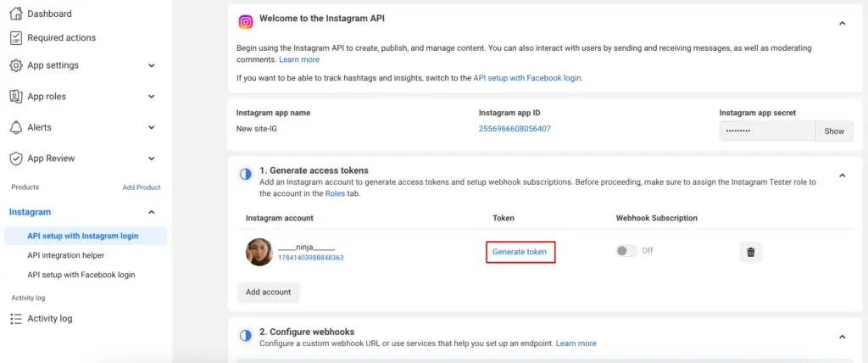The width and height of the screenshot is (868, 363).
Task: Click the Instagram logo icon
Action: pyautogui.click(x=246, y=21)
